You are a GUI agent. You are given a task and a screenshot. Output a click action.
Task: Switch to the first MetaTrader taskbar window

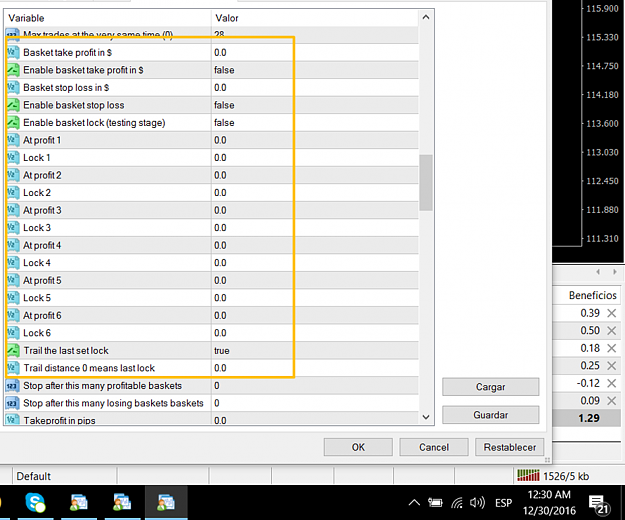tap(79, 502)
